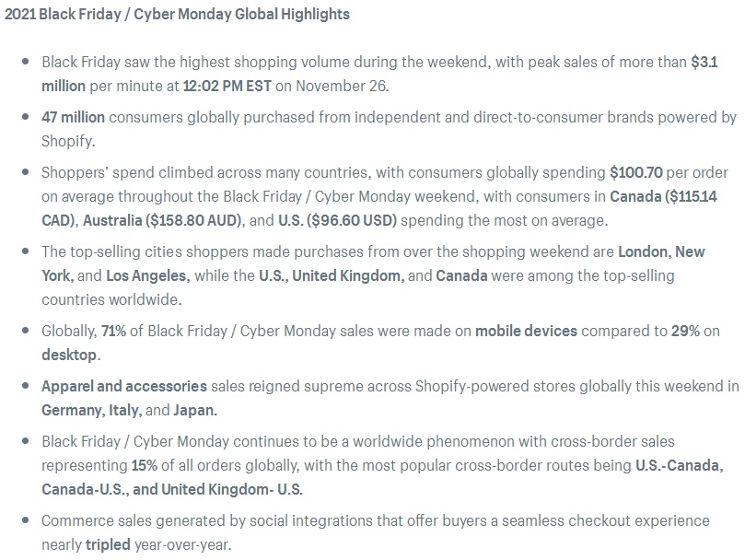Click bold "Apparel and accessories" text
This screenshot has width=745, height=560.
point(124,386)
